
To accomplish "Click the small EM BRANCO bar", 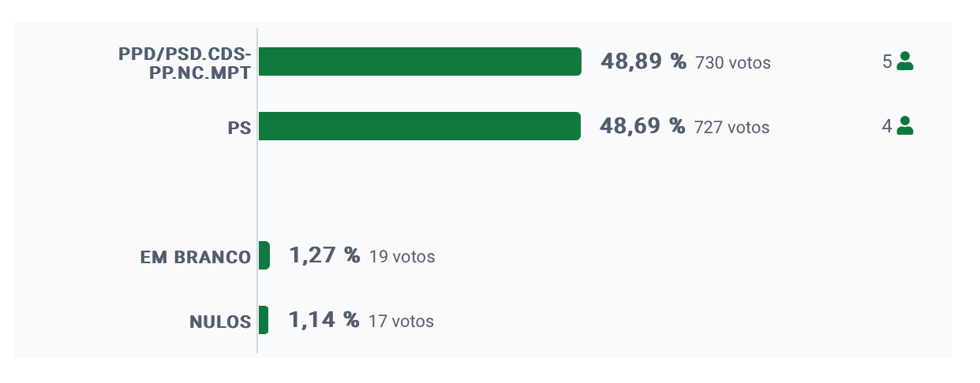I will (x=264, y=255).
